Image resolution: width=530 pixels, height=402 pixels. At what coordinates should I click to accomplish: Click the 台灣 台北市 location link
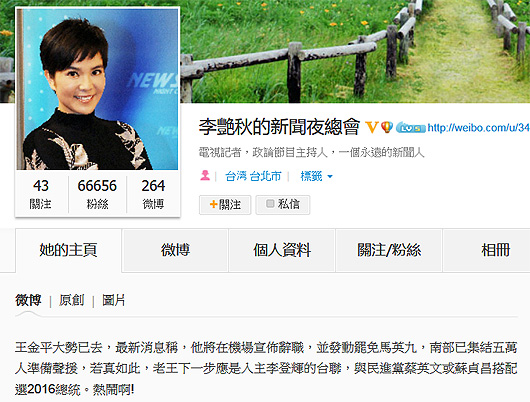253,176
